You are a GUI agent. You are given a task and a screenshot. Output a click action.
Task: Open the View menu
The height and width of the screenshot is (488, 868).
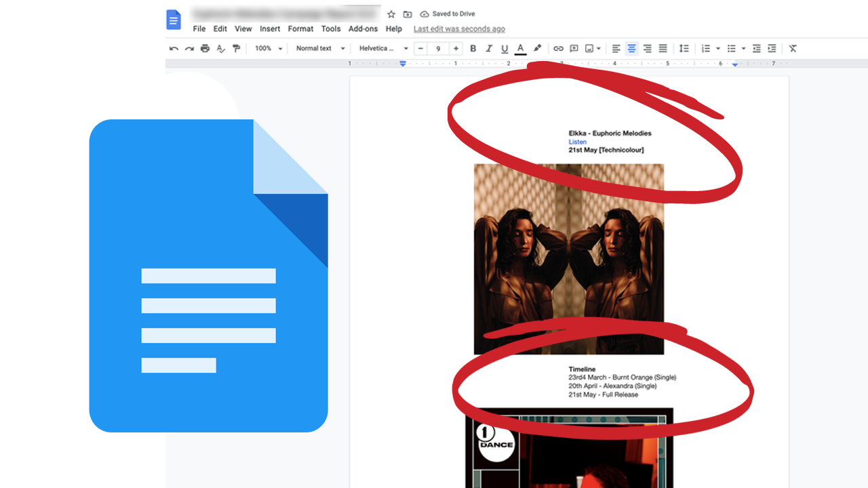243,29
